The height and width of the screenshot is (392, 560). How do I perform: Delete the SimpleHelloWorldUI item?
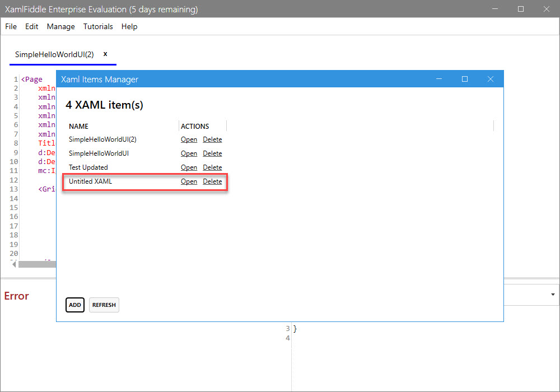click(x=212, y=153)
